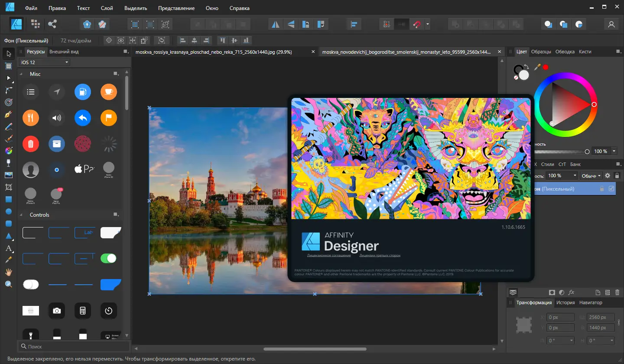
Task: Select the Pen tool in the left toolbar
Action: coord(8,115)
